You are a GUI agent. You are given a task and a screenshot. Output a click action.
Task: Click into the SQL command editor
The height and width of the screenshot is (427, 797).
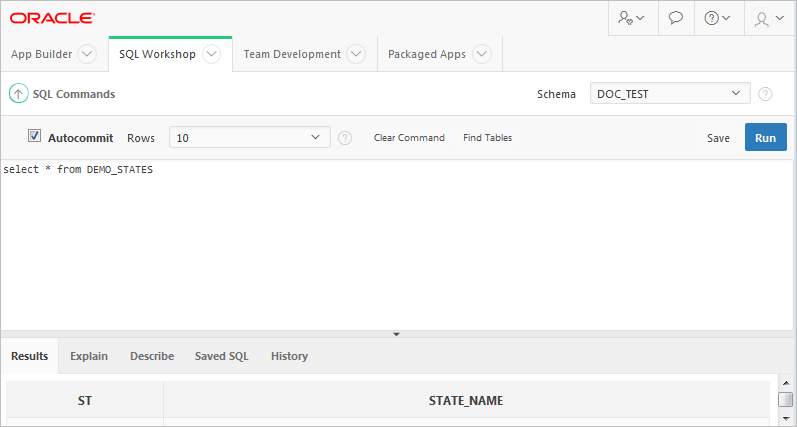click(x=398, y=250)
